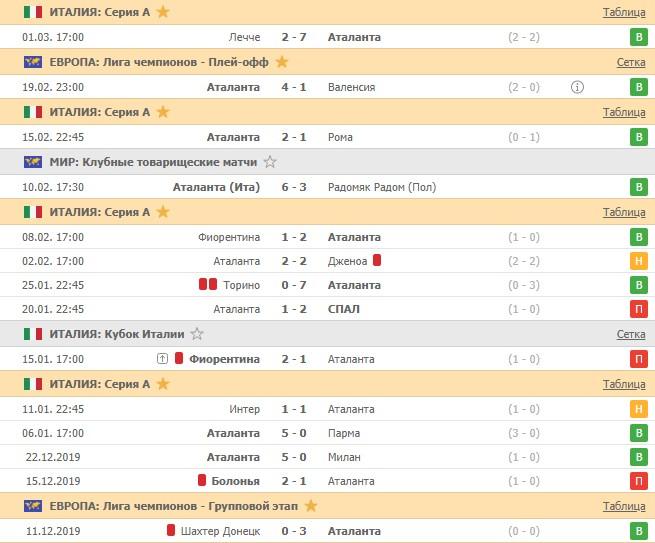655x543 pixels.
Task: Click the red card icon next to Дженоа
Action: click(379, 261)
